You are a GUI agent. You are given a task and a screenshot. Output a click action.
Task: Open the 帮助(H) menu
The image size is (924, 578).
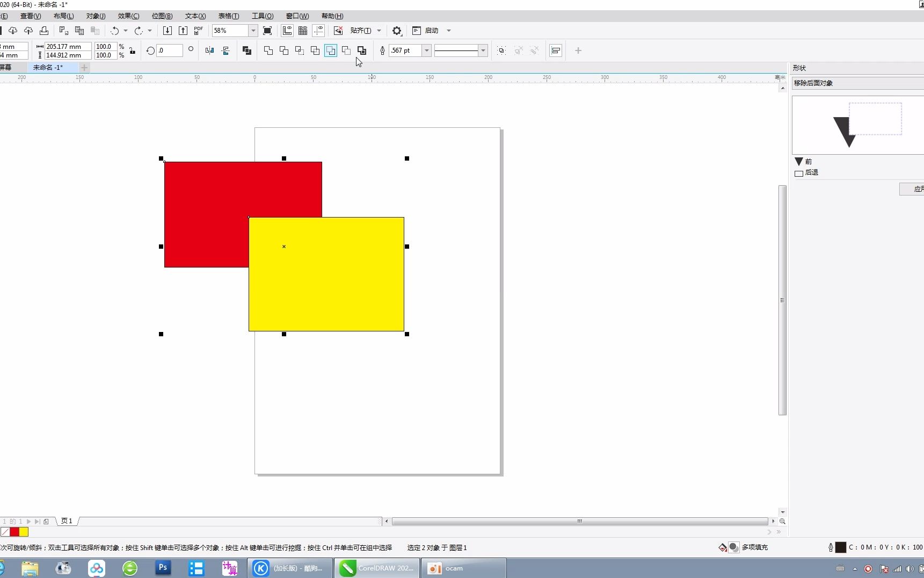332,16
